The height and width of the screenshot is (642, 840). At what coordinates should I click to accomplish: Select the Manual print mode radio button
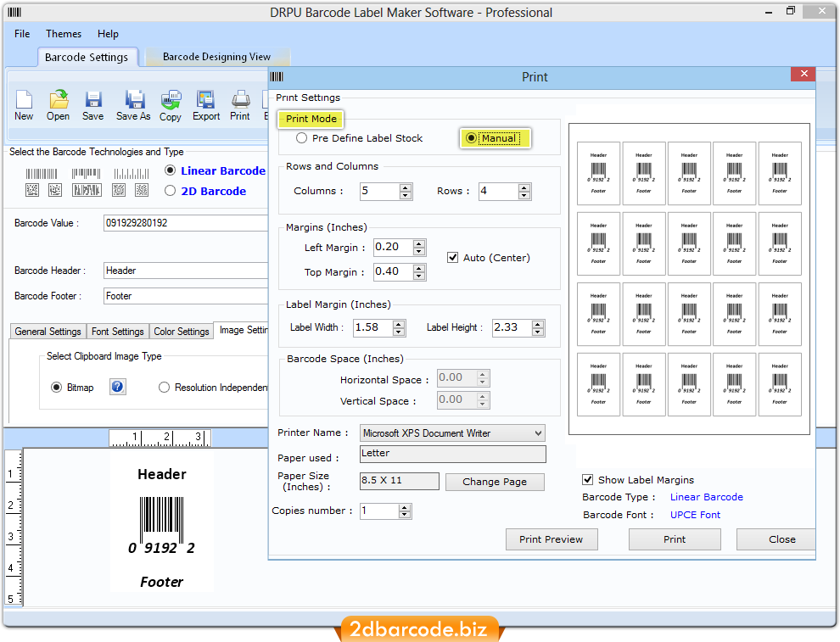click(471, 138)
